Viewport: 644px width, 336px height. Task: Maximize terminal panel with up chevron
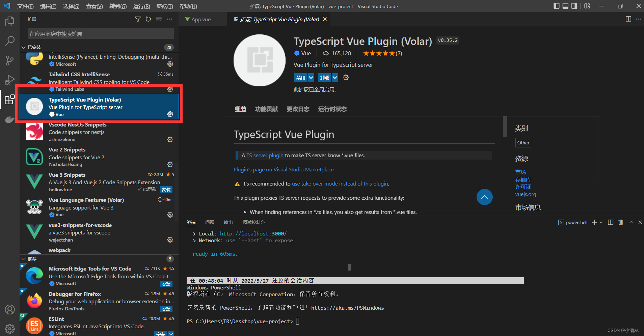point(631,222)
